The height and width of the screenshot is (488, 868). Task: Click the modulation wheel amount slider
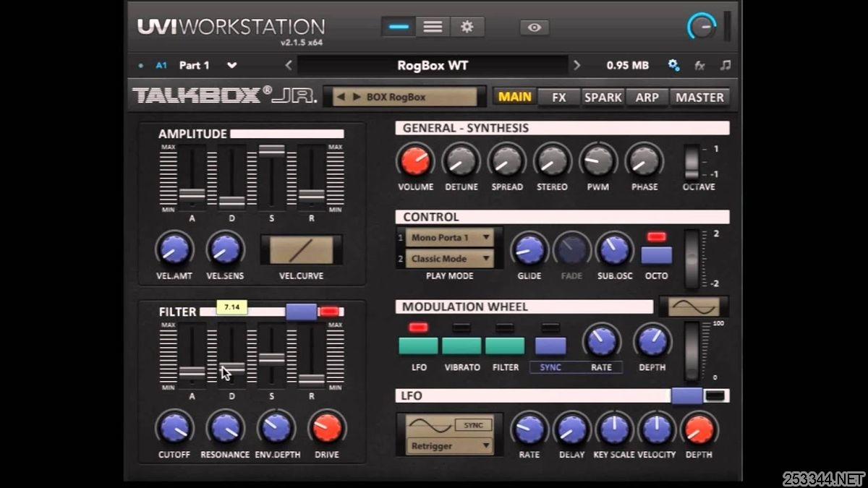tap(693, 351)
